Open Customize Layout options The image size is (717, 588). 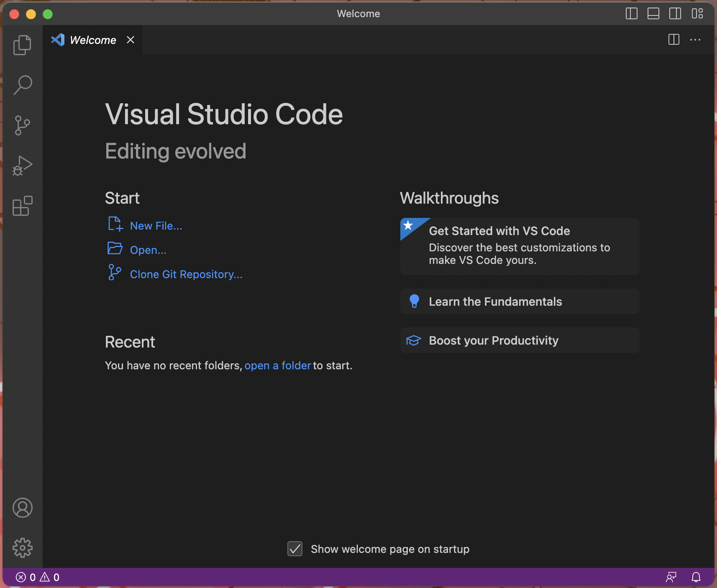[x=697, y=13]
